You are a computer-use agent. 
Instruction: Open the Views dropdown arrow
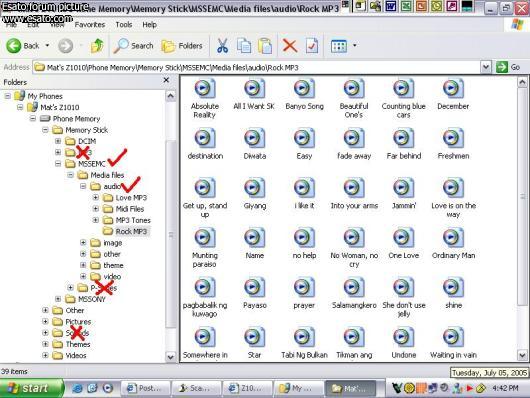[x=355, y=45]
